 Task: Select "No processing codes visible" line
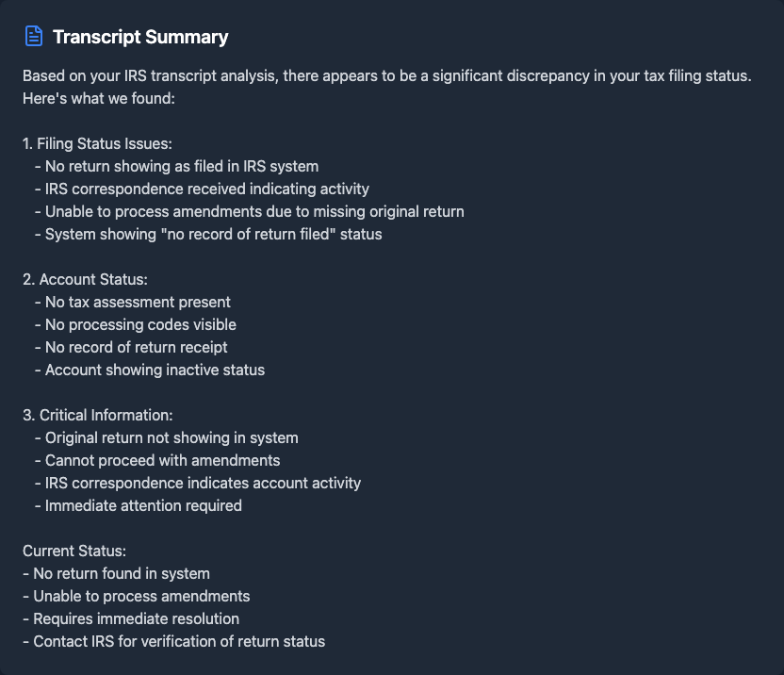pos(140,324)
